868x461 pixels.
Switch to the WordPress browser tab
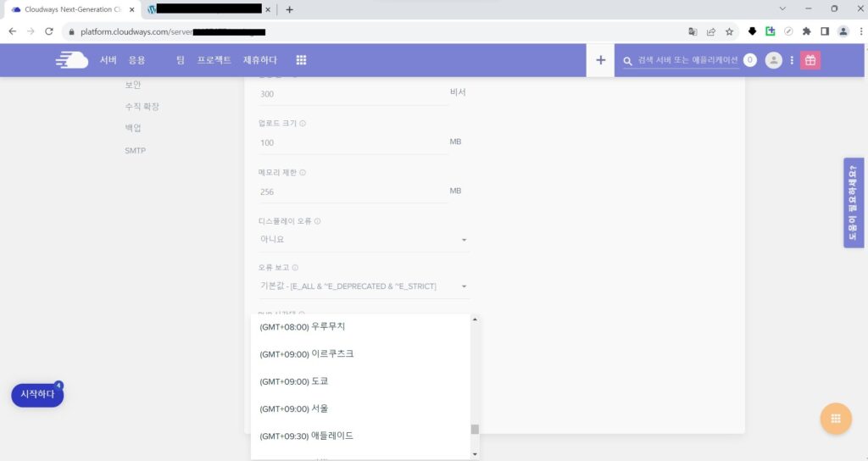pyautogui.click(x=208, y=9)
